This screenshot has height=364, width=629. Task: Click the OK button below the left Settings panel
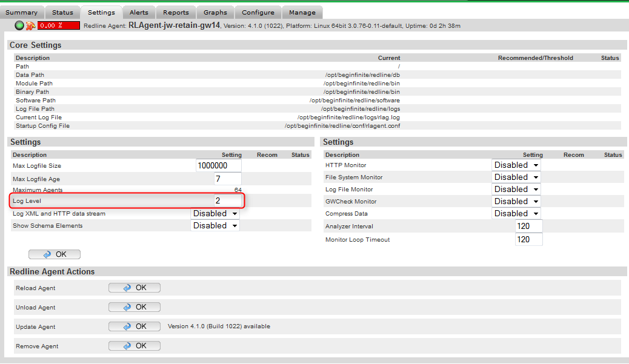[55, 254]
